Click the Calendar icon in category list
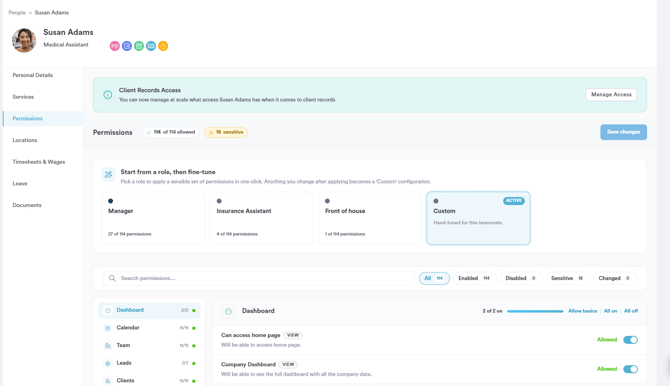670x386 pixels. [108, 328]
